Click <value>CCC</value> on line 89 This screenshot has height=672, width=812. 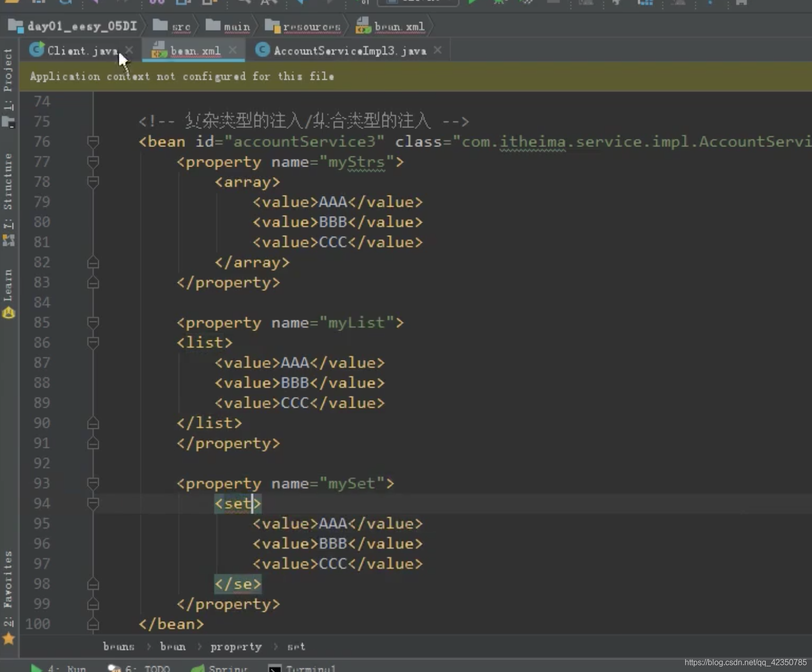300,403
